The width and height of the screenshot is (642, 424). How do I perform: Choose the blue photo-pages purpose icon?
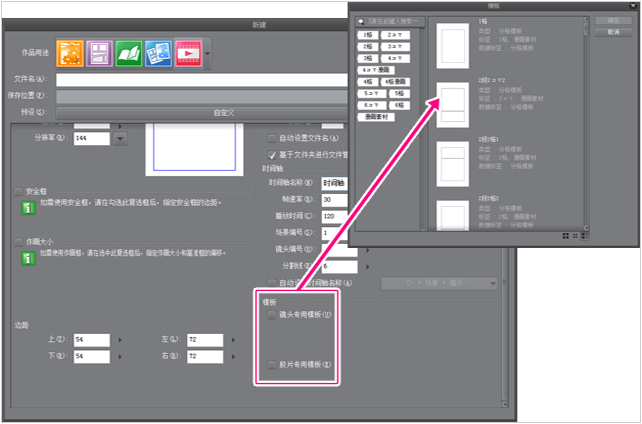tap(158, 53)
